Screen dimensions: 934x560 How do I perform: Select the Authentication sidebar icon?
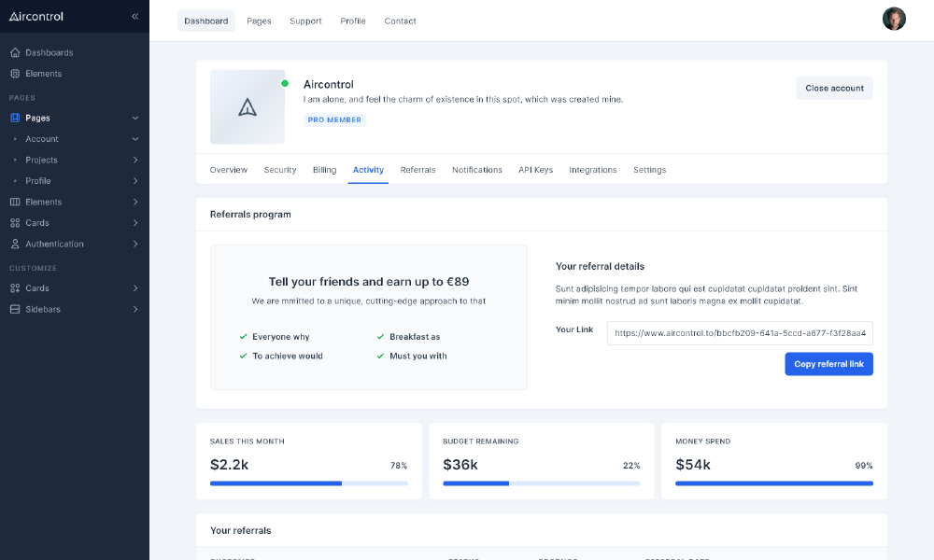13,244
